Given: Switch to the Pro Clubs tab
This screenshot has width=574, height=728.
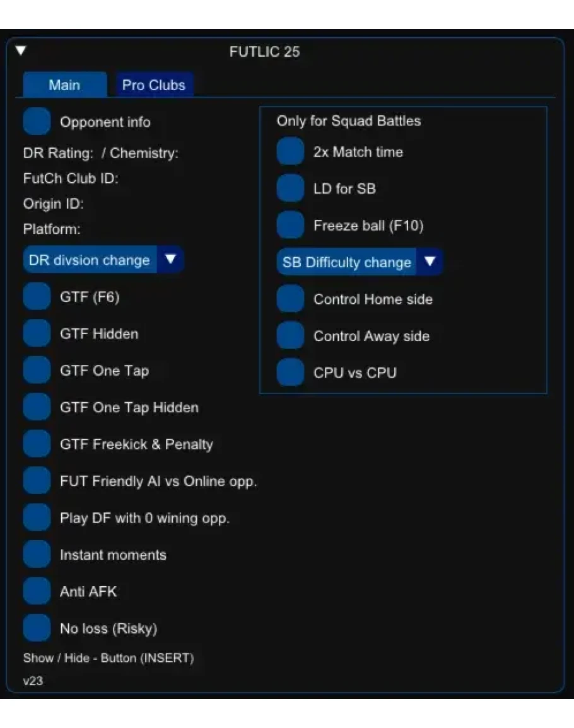Looking at the screenshot, I should coord(154,85).
